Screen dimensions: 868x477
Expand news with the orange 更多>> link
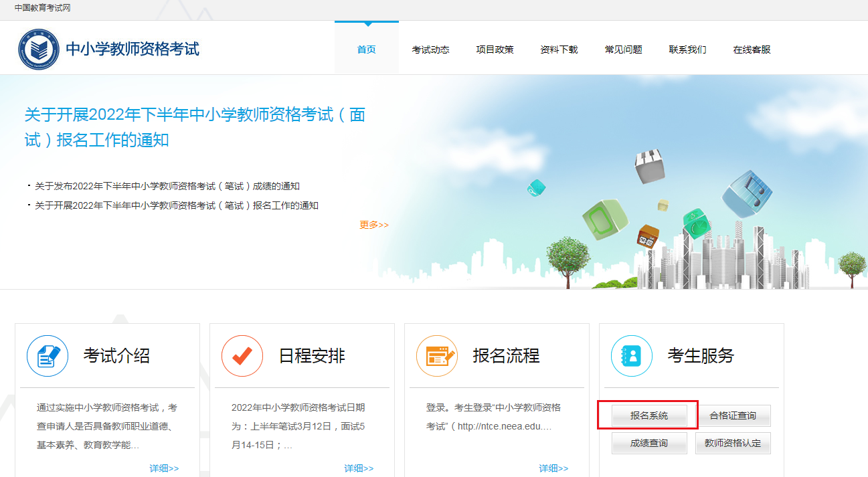click(373, 225)
